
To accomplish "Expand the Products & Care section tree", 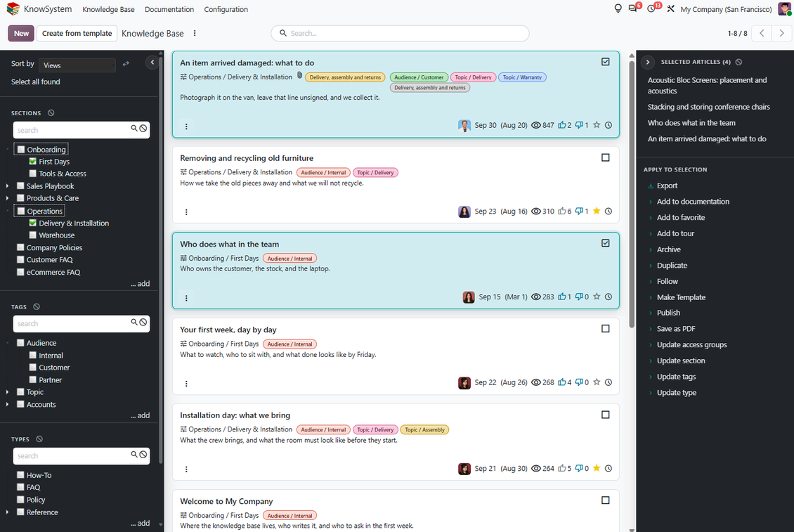I will pos(7,198).
